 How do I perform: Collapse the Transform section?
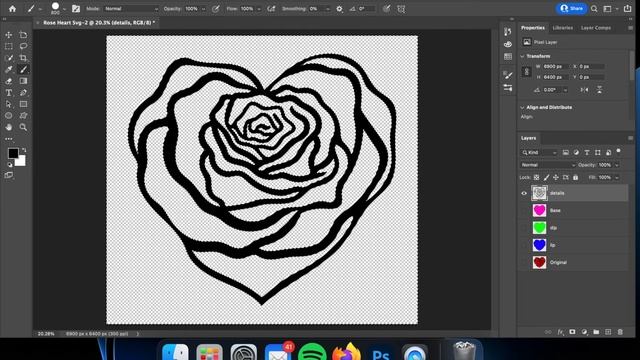point(522,56)
